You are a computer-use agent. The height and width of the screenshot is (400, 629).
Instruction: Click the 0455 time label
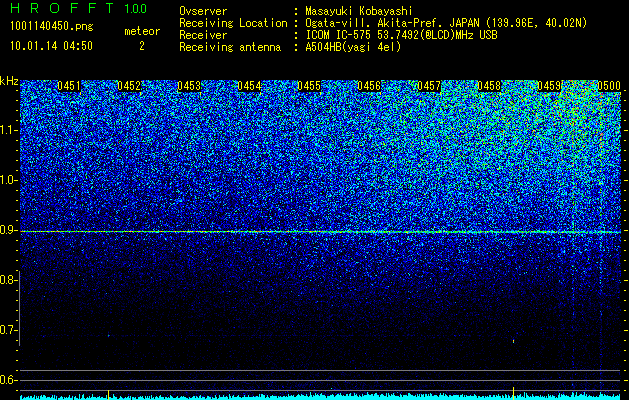(309, 86)
